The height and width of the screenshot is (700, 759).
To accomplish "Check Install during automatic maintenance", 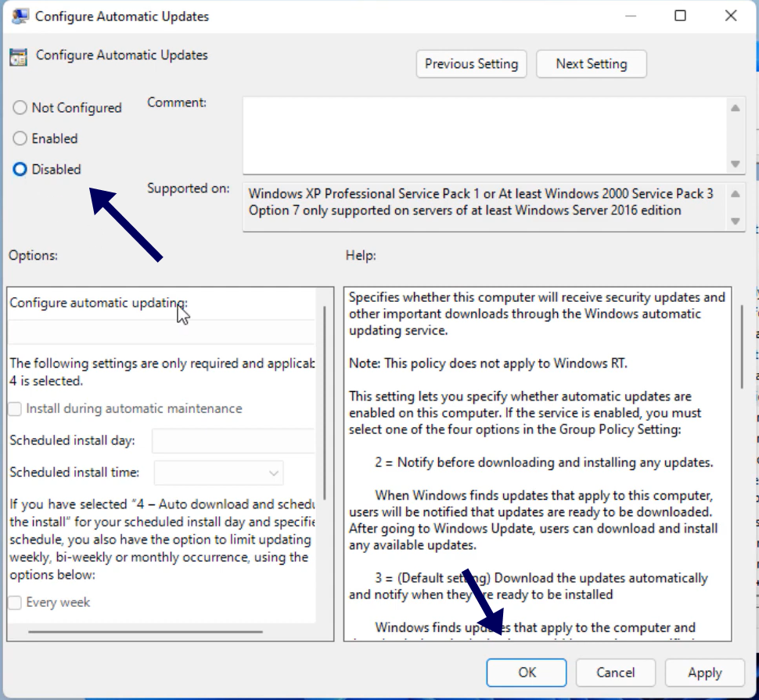I will click(14, 407).
